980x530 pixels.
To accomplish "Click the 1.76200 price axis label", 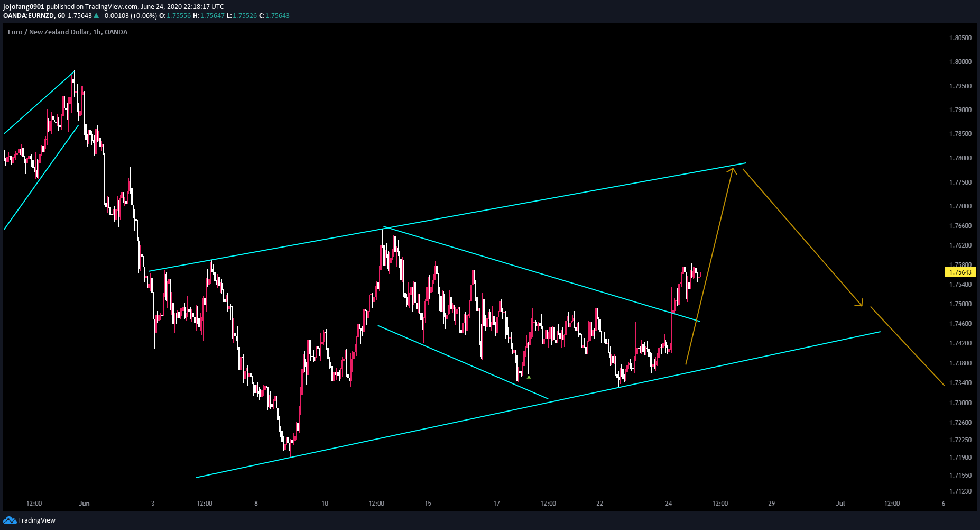I will click(x=960, y=245).
